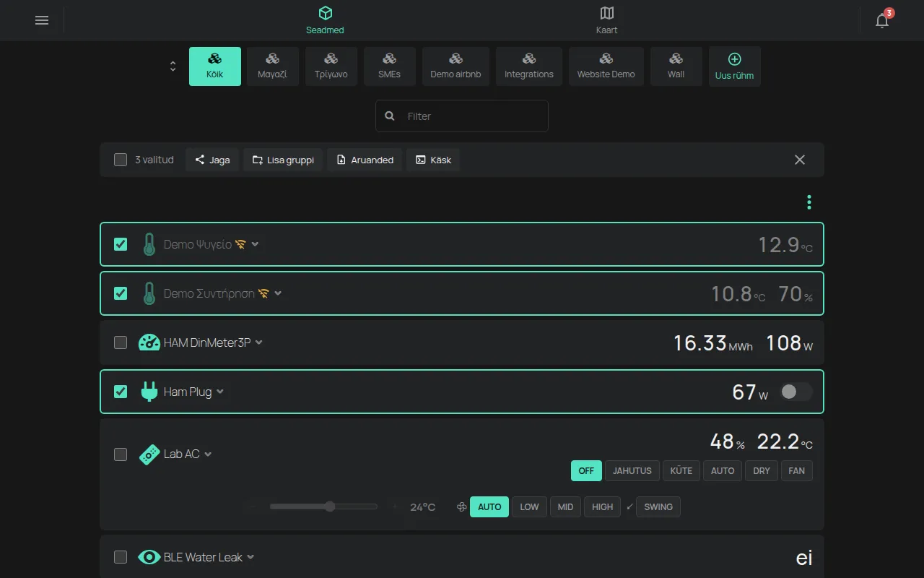The width and height of the screenshot is (924, 578).
Task: Open the notifications bell icon
Action: point(882,20)
